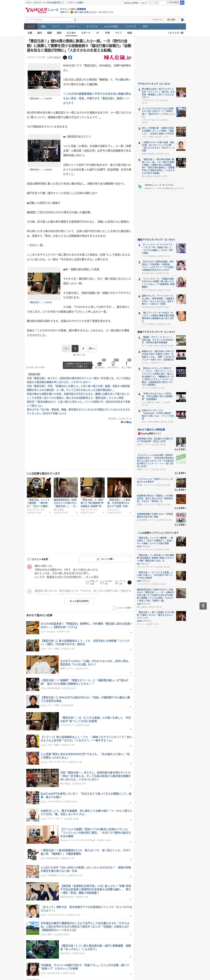Open 田村淳 related article link
The height and width of the screenshot is (980, 210).
[x=78, y=403]
